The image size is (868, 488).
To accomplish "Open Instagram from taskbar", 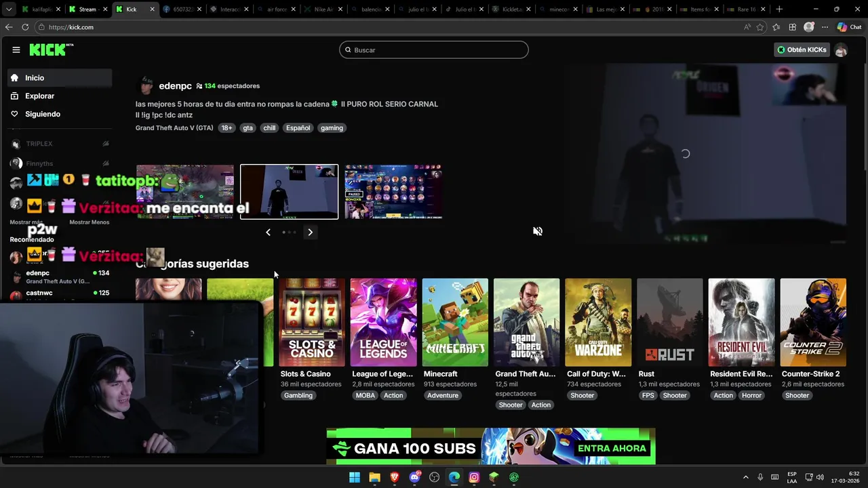I will [x=474, y=477].
